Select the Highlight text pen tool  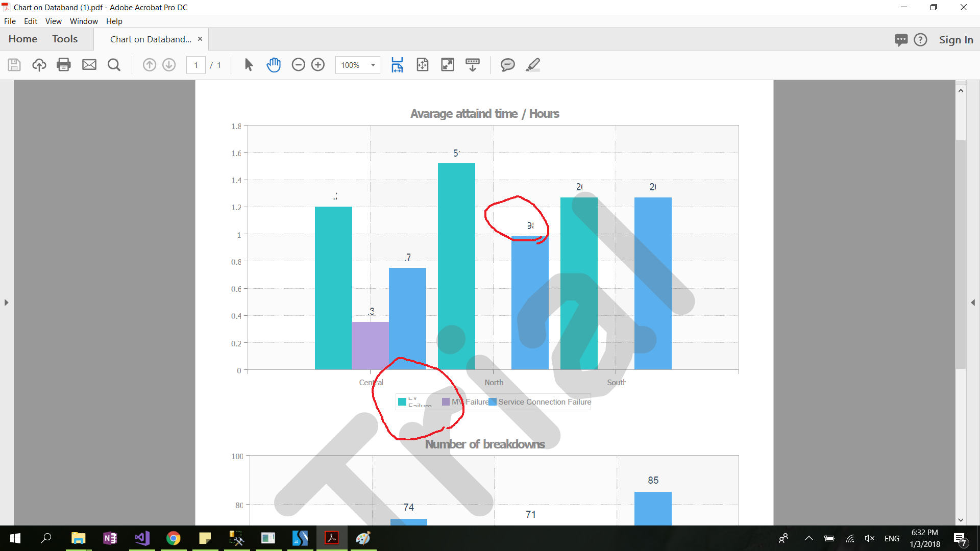click(533, 65)
